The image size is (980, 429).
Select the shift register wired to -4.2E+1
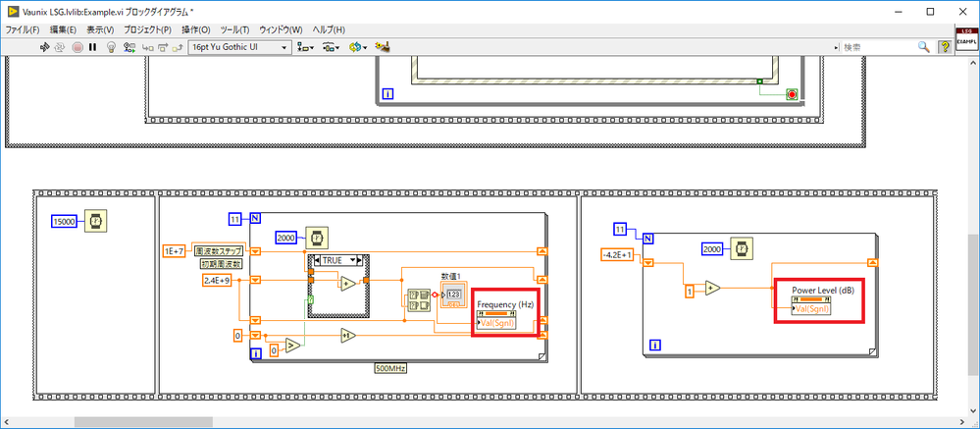pyautogui.click(x=648, y=263)
